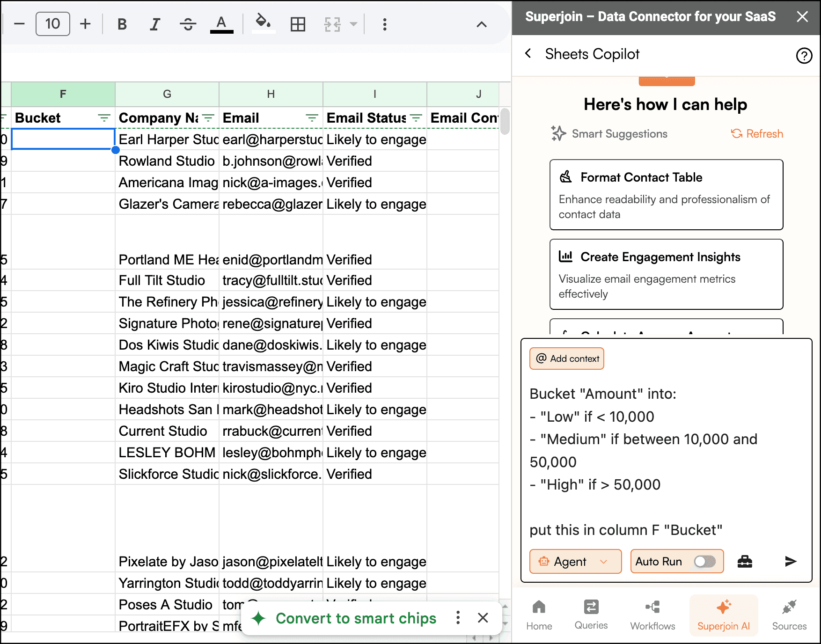Select the 'LESLEY BOHM' cell
The height and width of the screenshot is (644, 821).
point(167,453)
